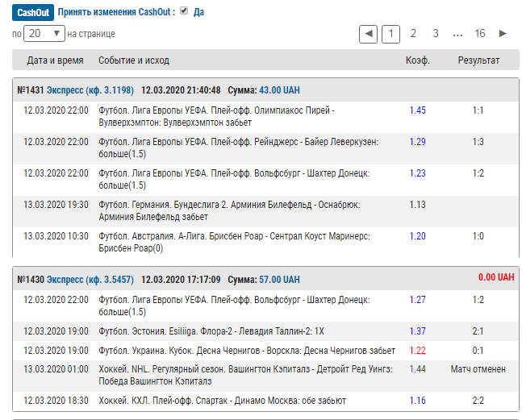
Task: Click date 13.03.2020 19:30
Action: 56,205
